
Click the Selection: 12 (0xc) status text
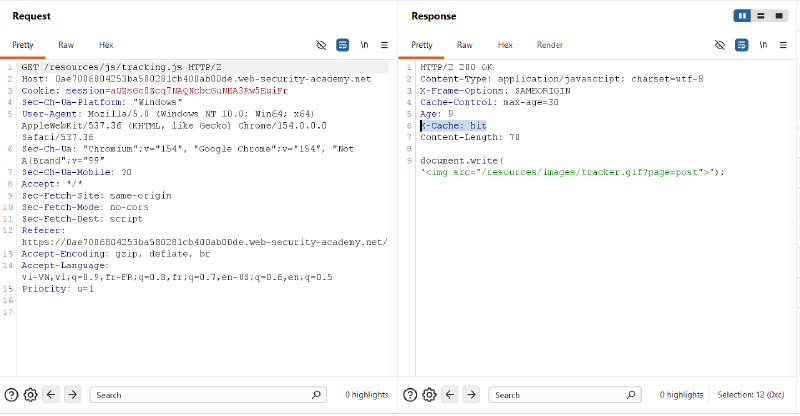click(x=751, y=395)
